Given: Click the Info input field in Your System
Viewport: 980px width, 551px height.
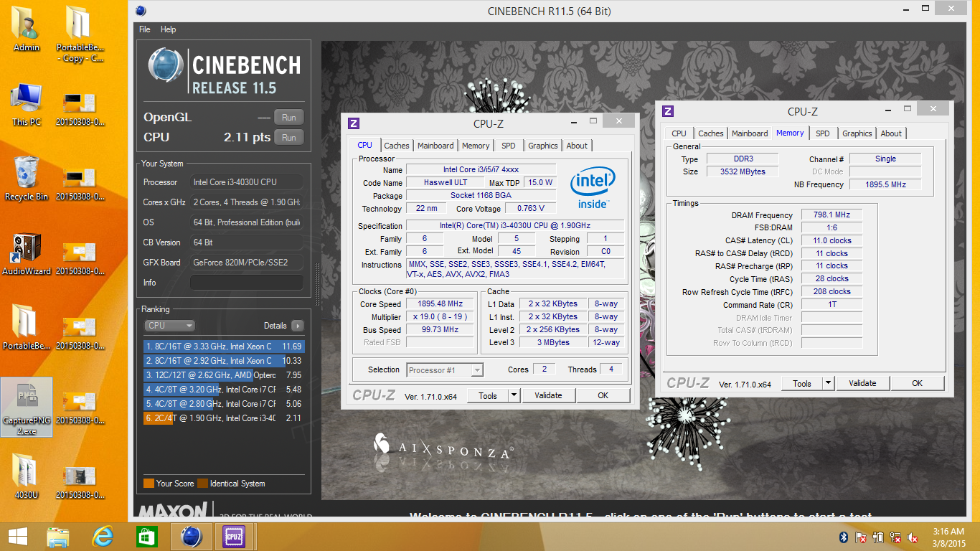Looking at the screenshot, I should point(246,283).
